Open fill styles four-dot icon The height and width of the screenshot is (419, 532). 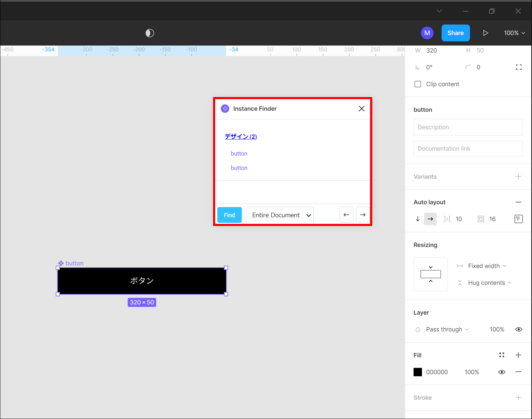[502, 355]
